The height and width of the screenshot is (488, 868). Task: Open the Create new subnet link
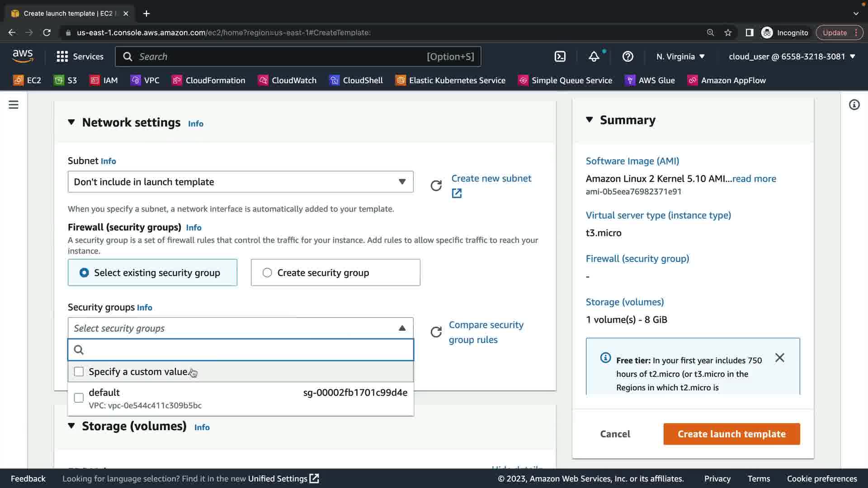[x=491, y=178]
